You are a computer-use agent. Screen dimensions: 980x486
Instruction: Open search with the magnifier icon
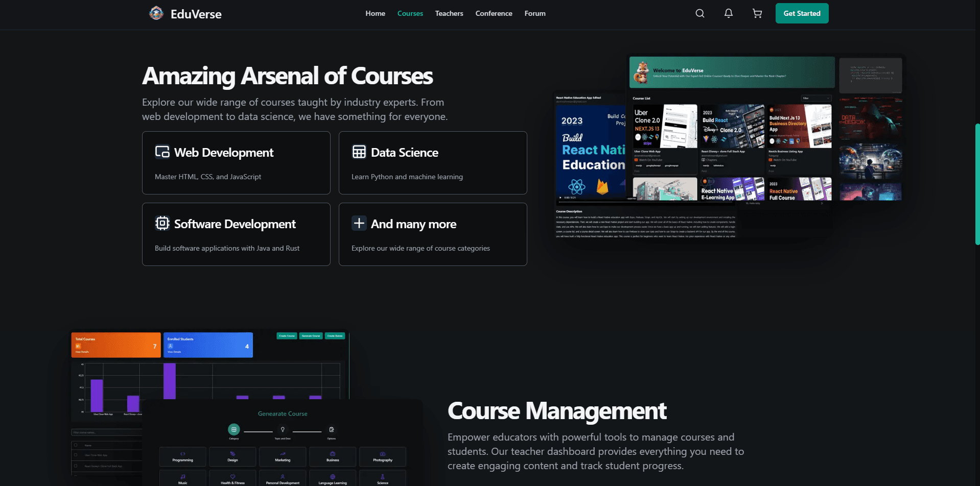(700, 13)
